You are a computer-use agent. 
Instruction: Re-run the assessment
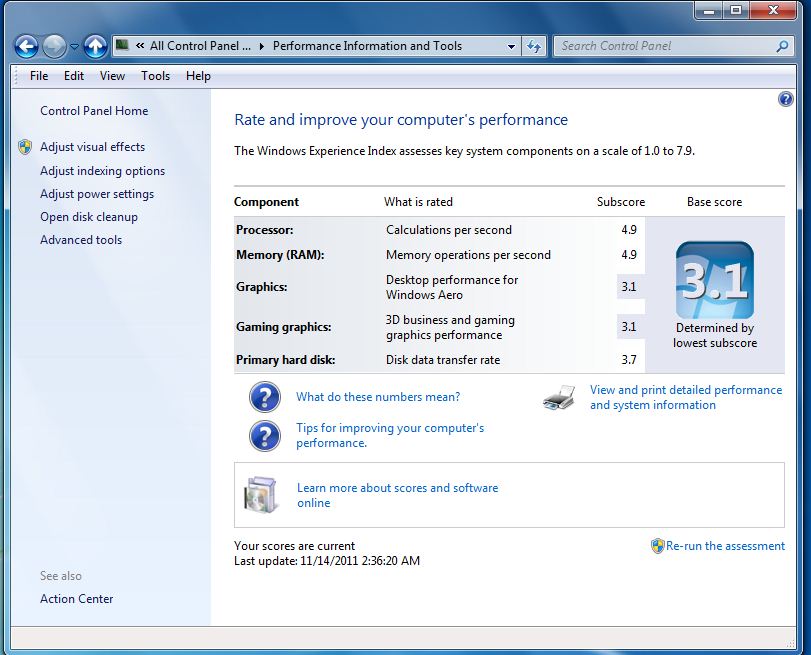725,546
